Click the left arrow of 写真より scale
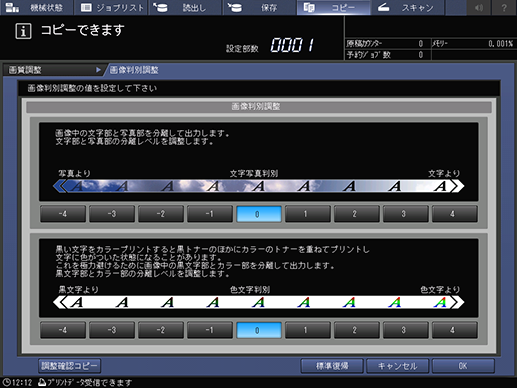This screenshot has width=517, height=388. (60, 186)
